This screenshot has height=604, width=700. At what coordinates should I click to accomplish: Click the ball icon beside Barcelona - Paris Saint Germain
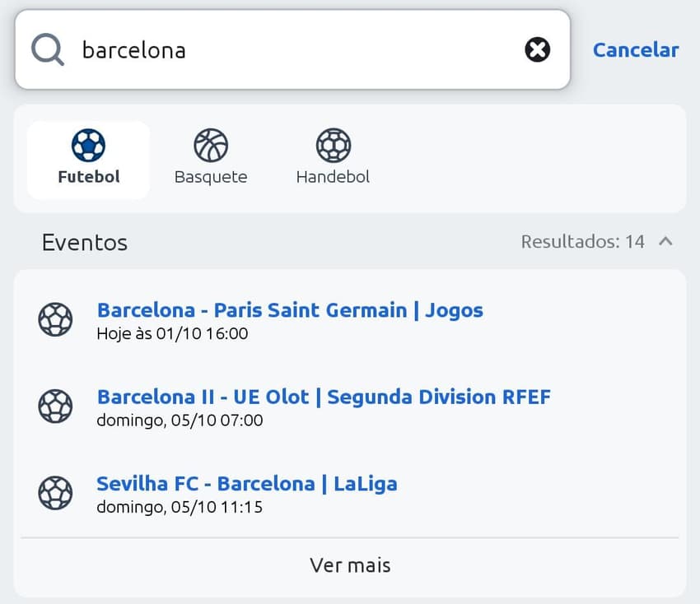point(55,319)
